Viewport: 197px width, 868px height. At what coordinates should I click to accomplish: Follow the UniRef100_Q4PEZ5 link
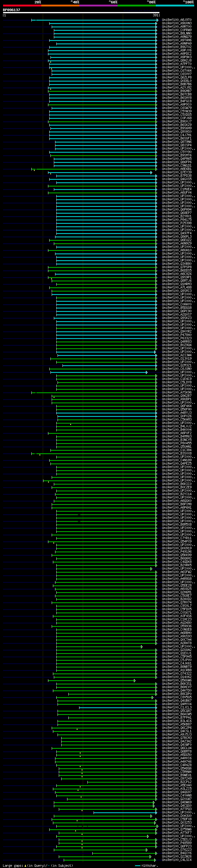(176, 464)
